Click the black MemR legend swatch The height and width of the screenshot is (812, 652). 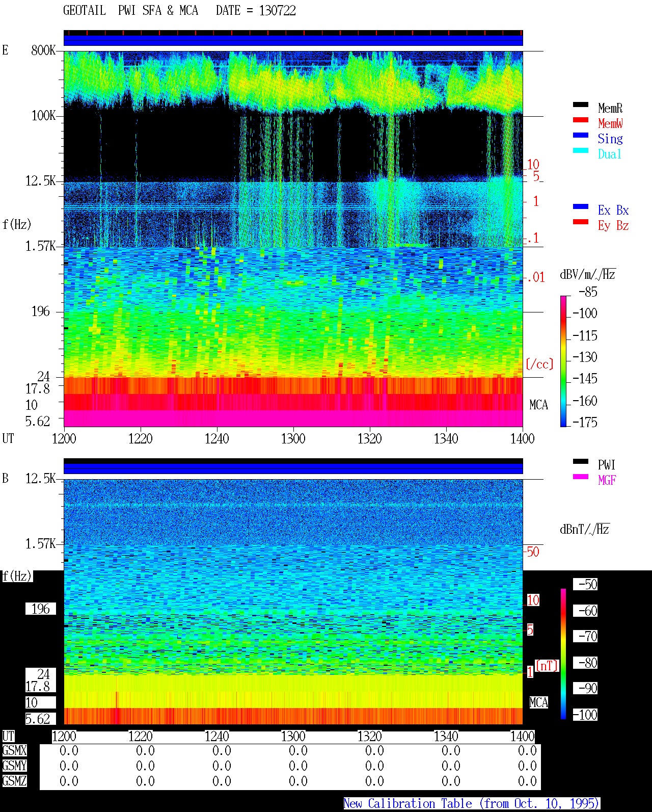pyautogui.click(x=581, y=104)
